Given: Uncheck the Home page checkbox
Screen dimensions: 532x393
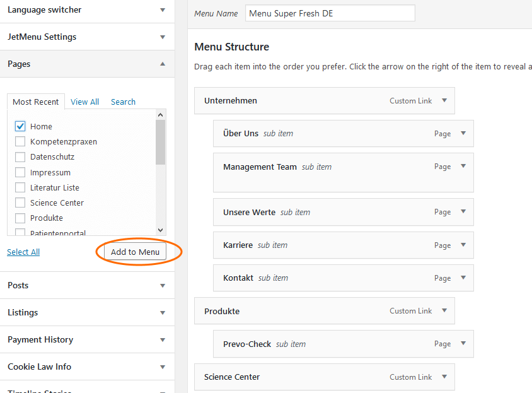Looking at the screenshot, I should point(20,126).
